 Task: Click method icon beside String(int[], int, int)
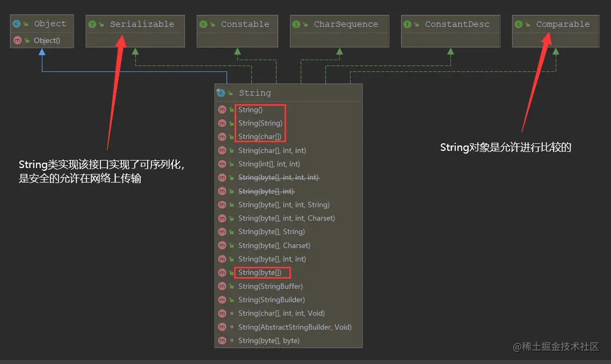(x=222, y=164)
